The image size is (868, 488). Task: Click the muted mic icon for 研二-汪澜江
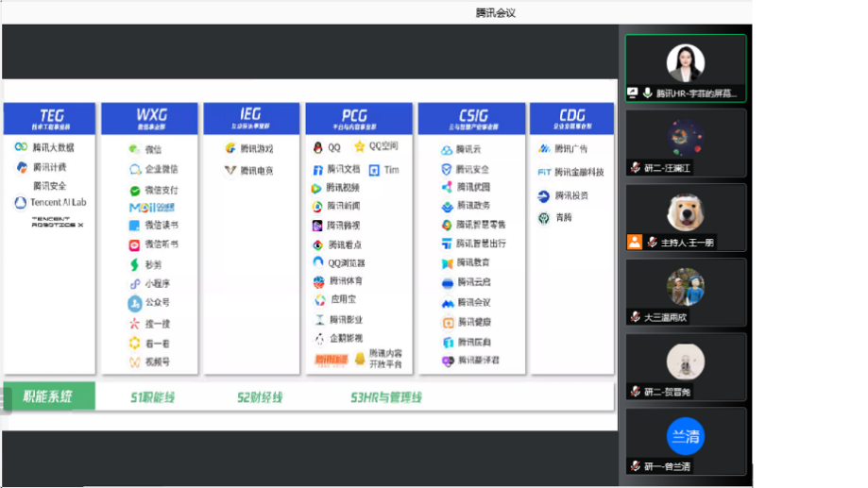coord(637,168)
